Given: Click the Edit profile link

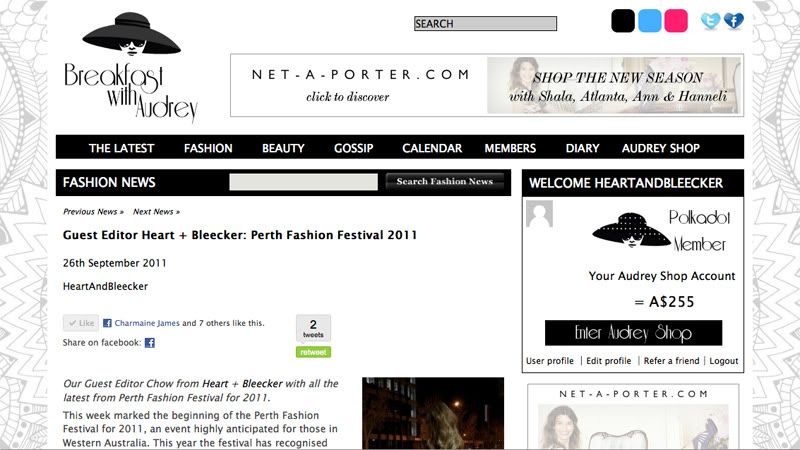Looking at the screenshot, I should (609, 361).
